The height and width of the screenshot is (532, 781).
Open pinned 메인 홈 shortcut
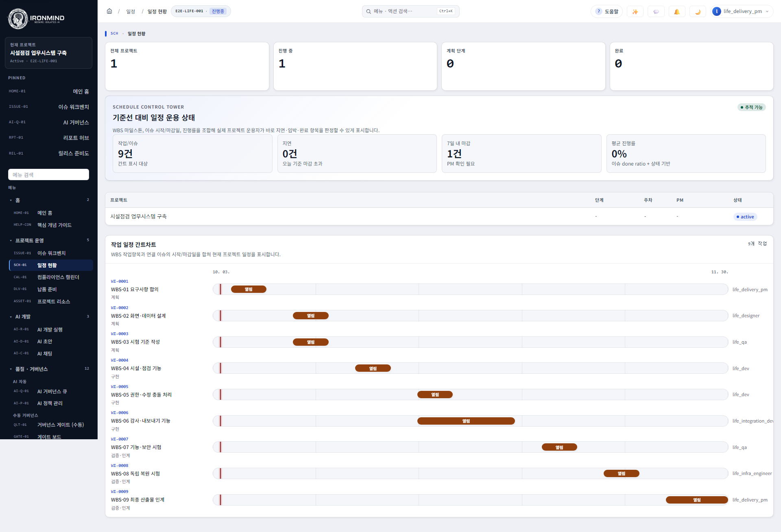49,92
